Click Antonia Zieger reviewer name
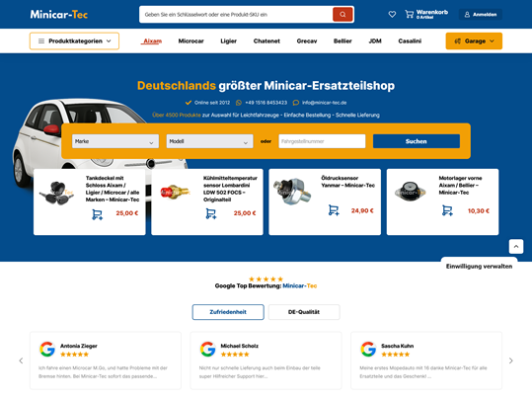This screenshot has height=400, width=532. (79, 346)
